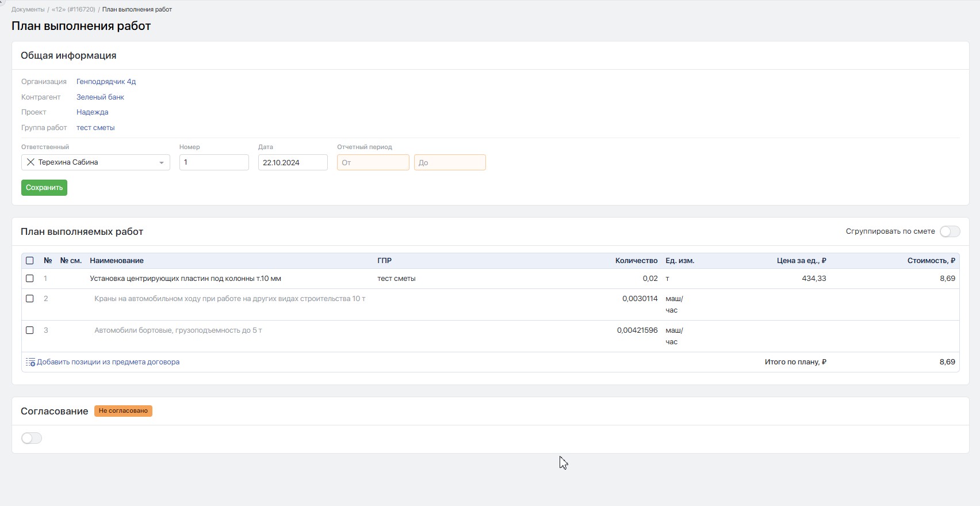Navigate to «12» (#116720) breadcrumb
Image resolution: width=980 pixels, height=506 pixels.
73,9
